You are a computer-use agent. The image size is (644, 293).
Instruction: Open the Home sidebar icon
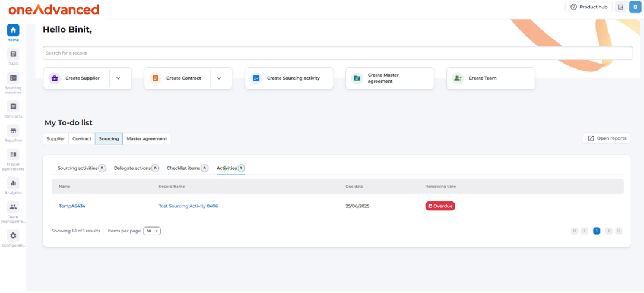[13, 30]
